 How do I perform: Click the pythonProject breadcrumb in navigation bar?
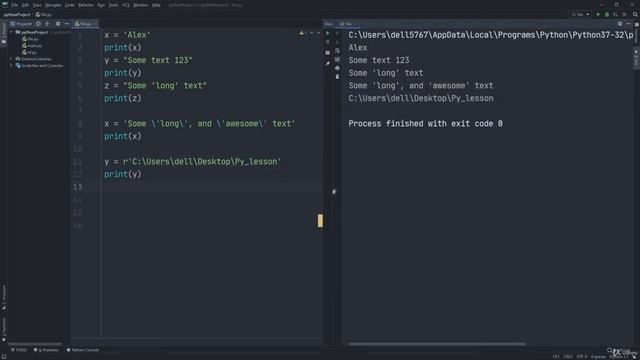(17, 15)
